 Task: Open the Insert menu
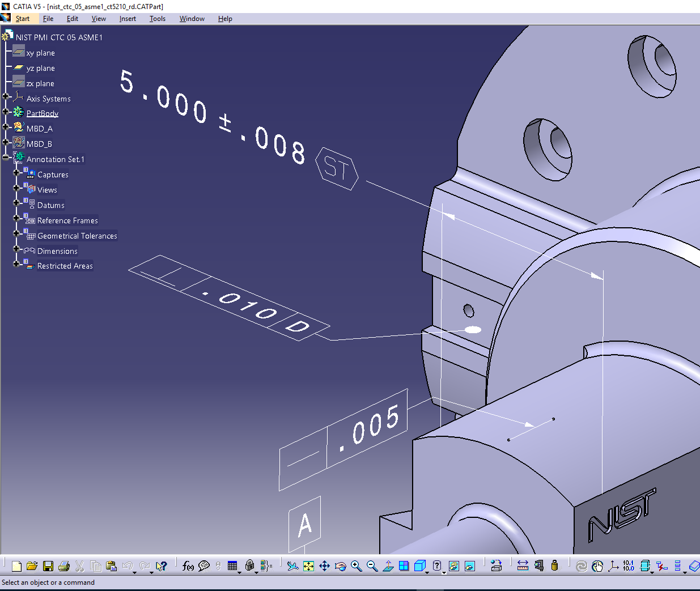click(128, 19)
